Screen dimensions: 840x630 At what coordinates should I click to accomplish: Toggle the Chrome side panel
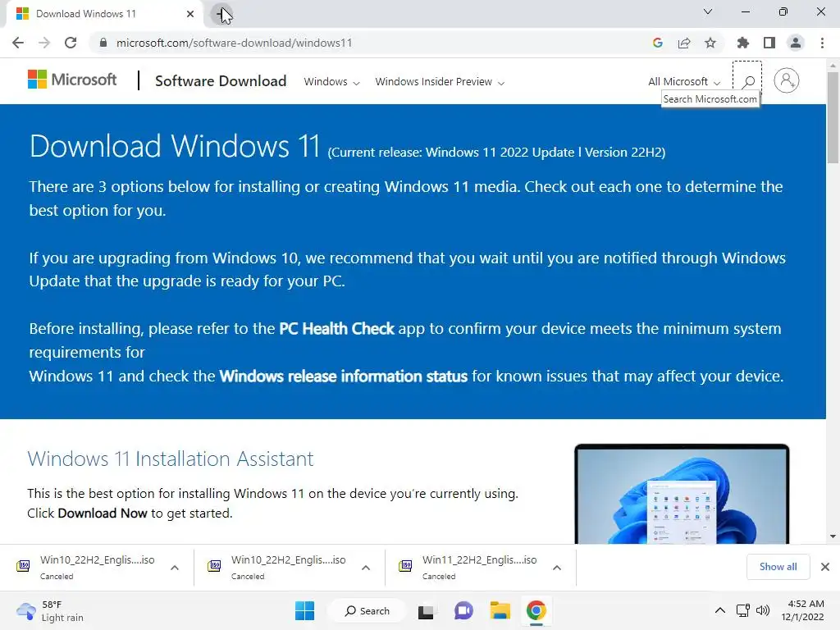[x=769, y=43]
